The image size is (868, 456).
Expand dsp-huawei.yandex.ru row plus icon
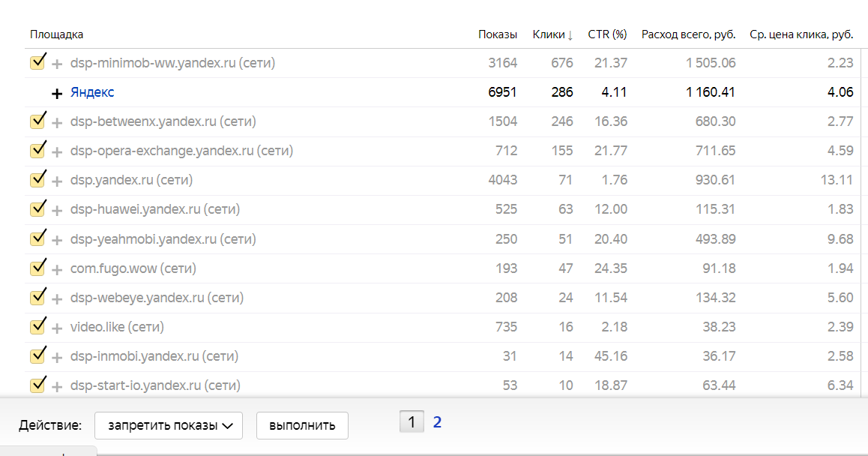pyautogui.click(x=56, y=211)
